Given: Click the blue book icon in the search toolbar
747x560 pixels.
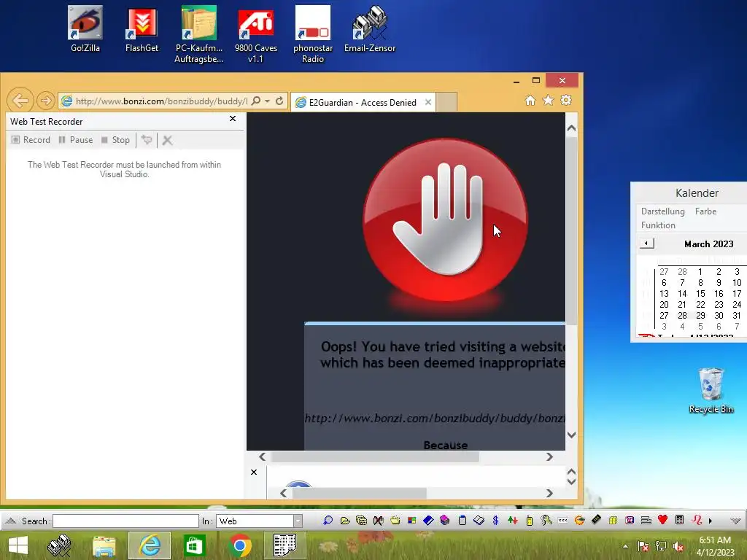Looking at the screenshot, I should (428, 521).
